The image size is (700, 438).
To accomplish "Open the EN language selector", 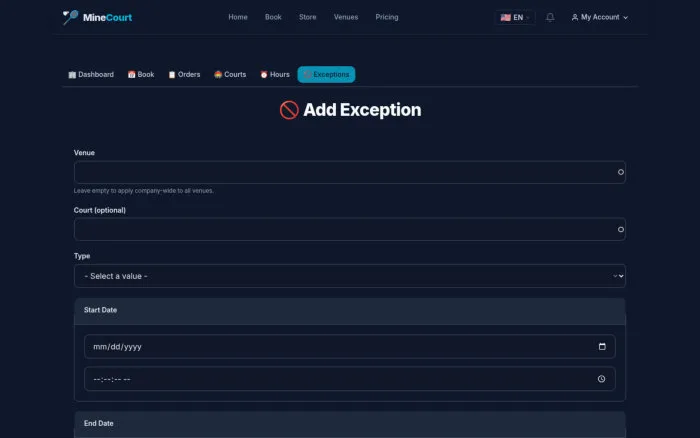I will pyautogui.click(x=515, y=17).
